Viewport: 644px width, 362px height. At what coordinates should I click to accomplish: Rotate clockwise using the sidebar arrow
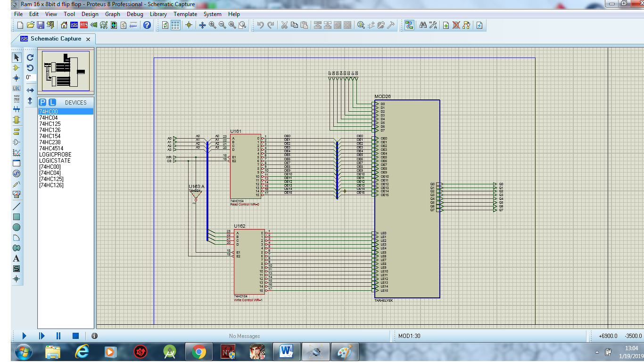pyautogui.click(x=30, y=58)
